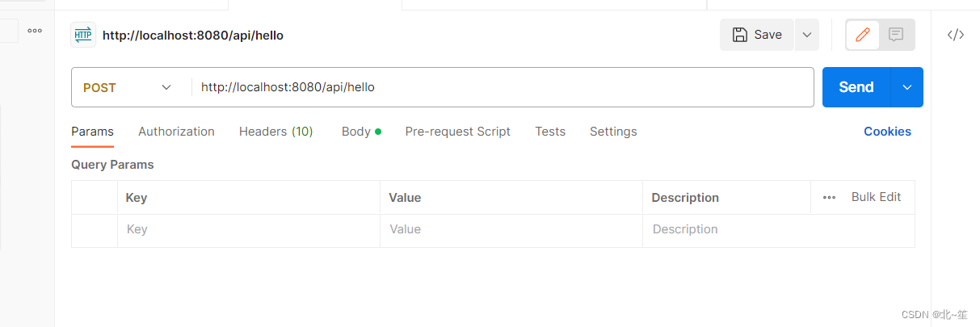This screenshot has width=980, height=327.
Task: Open column options dots beside Bulk Edit
Action: (x=829, y=198)
